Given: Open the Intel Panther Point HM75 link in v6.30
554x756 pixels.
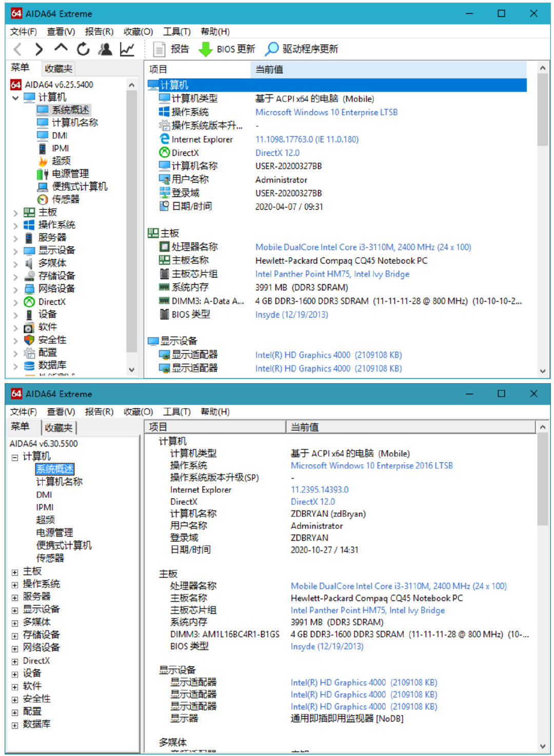Looking at the screenshot, I should (368, 610).
